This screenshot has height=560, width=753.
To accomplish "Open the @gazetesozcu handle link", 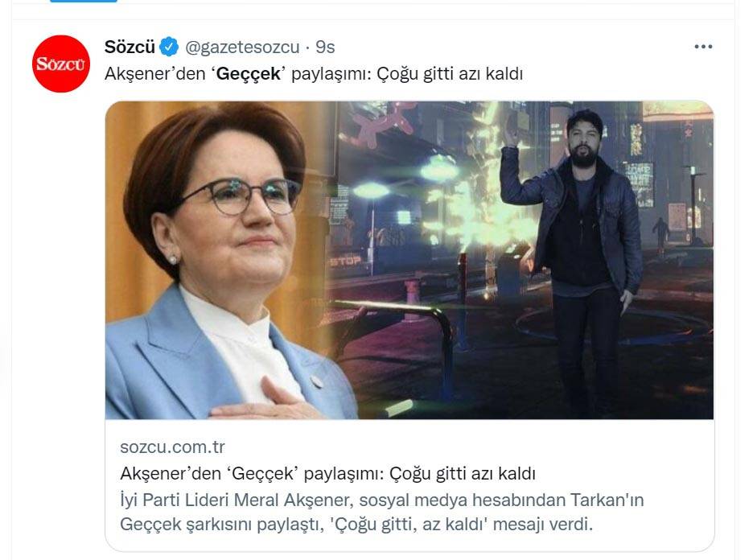I will click(x=242, y=47).
